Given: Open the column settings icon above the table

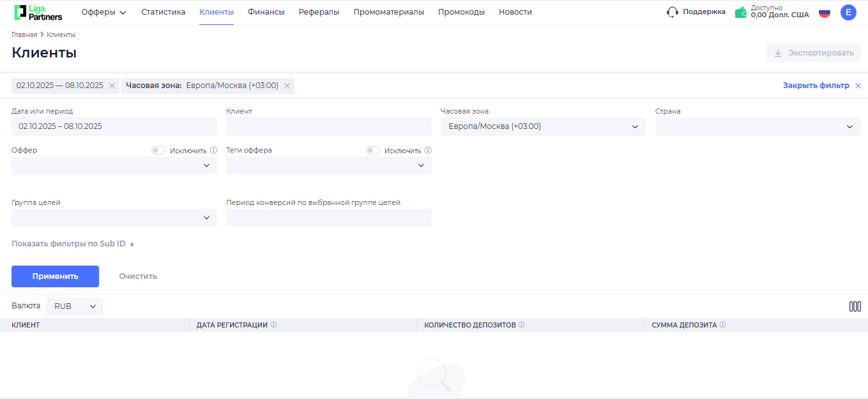Looking at the screenshot, I should tap(855, 306).
